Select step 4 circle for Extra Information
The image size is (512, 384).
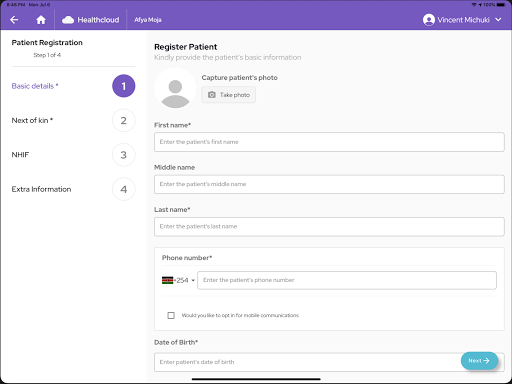click(x=124, y=189)
